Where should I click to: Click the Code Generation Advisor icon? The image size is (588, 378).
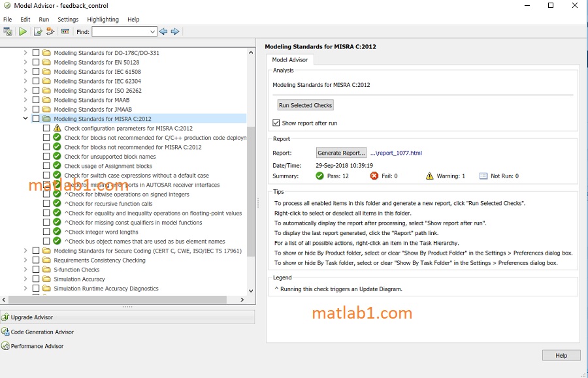pyautogui.click(x=5, y=332)
